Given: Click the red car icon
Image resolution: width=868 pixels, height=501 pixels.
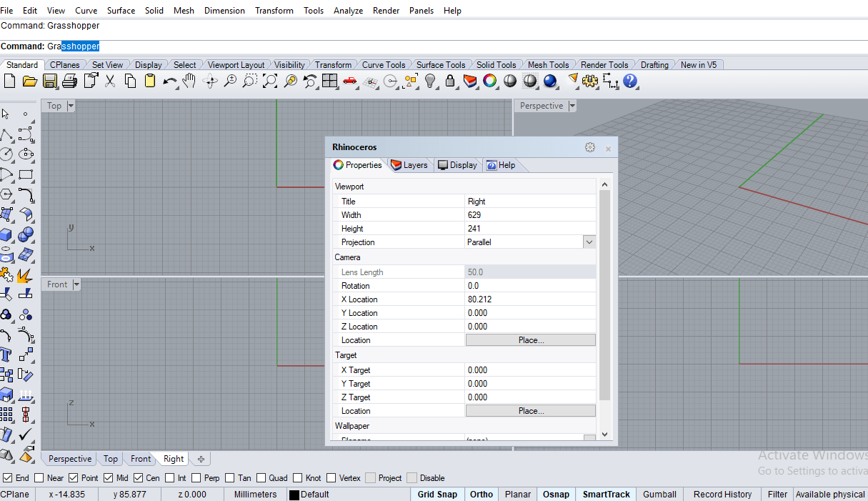Looking at the screenshot, I should click(x=349, y=81).
